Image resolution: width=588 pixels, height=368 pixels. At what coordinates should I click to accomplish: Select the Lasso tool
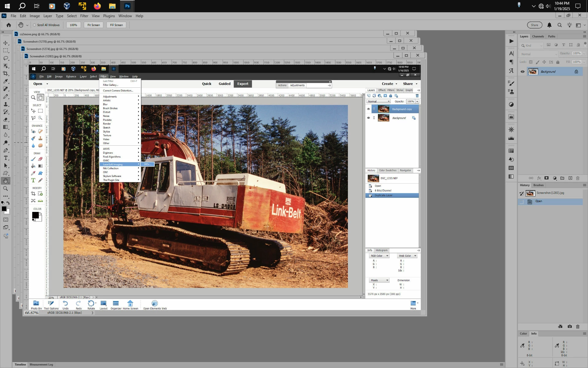(x=6, y=58)
